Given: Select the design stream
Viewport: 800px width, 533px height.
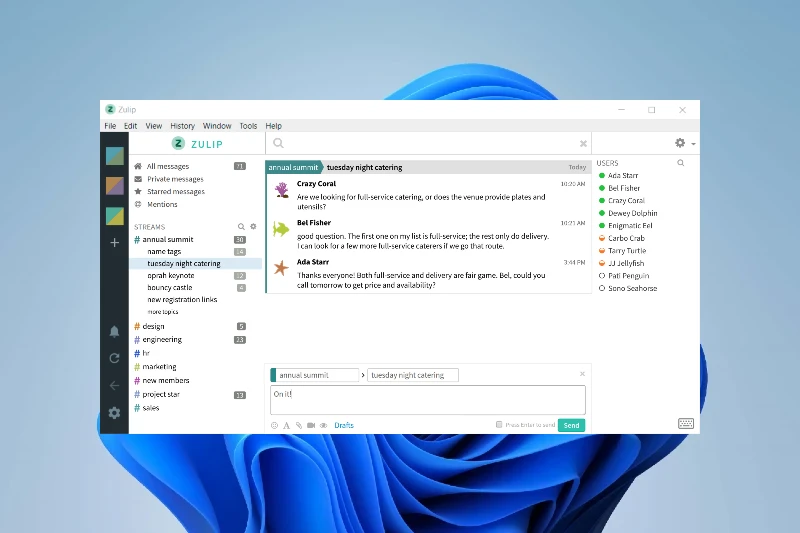Looking at the screenshot, I should point(154,326).
